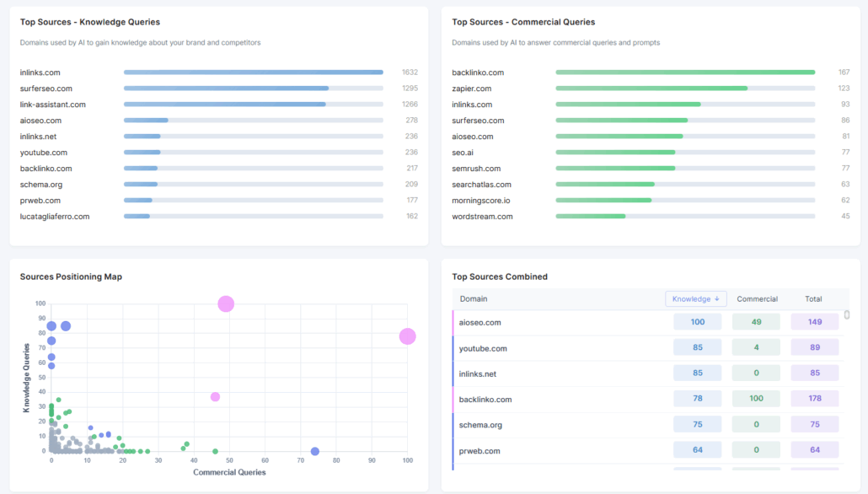Screen dimensions: 868x494
Task: Open inlinks.net row in Top Sources Combined
Action: click(648, 373)
